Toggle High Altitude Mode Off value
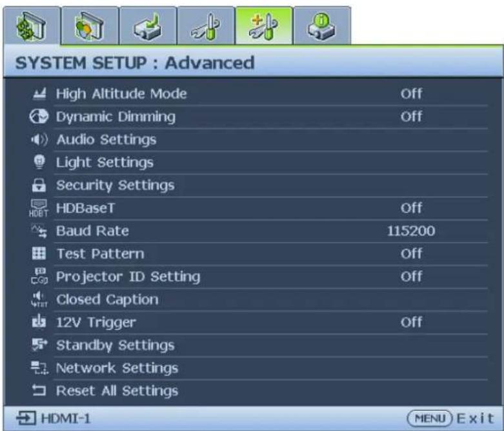Viewport: 504px width, 431px height. coord(411,94)
